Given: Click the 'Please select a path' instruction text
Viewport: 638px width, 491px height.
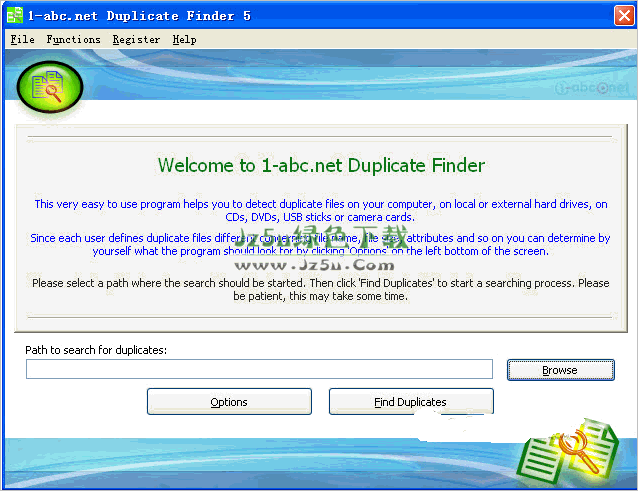Looking at the screenshot, I should (321, 289).
